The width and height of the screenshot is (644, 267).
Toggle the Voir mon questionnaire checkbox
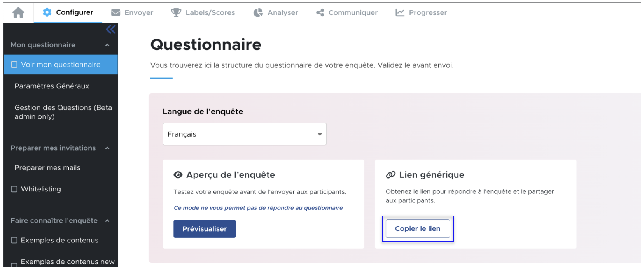14,65
